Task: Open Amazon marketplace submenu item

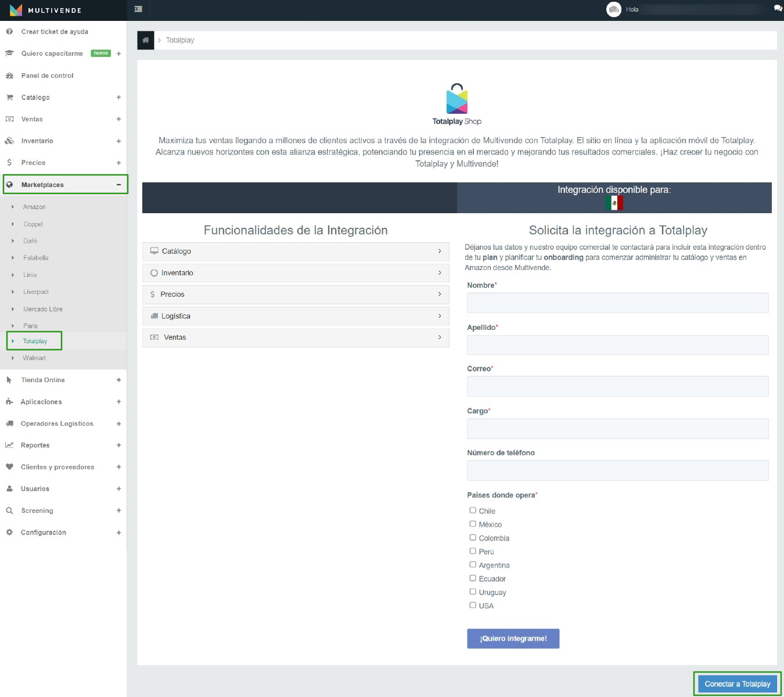Action: point(34,207)
